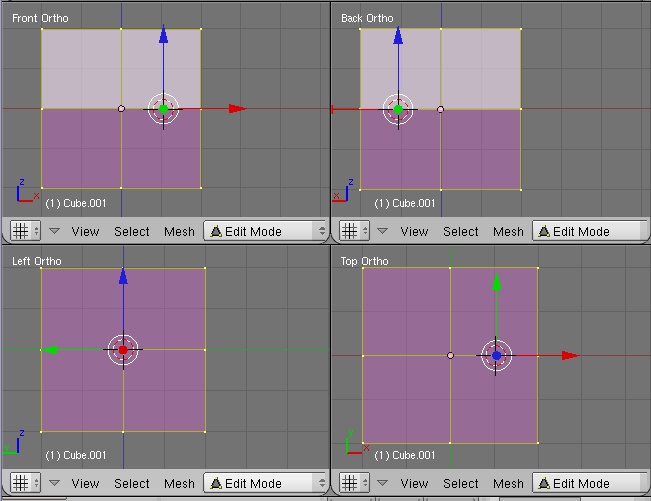
Task: Click the Y-X axis indicator in Top Ortho
Action: click(x=357, y=442)
